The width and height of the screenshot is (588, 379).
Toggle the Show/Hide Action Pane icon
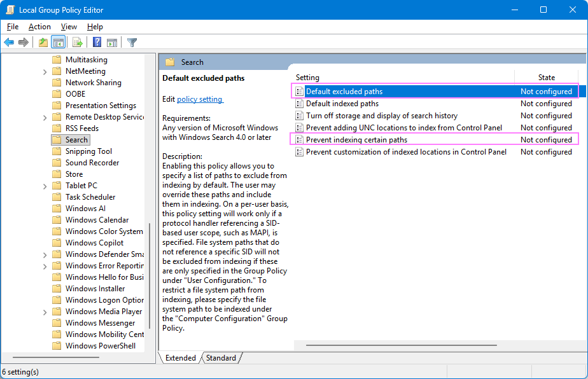112,42
